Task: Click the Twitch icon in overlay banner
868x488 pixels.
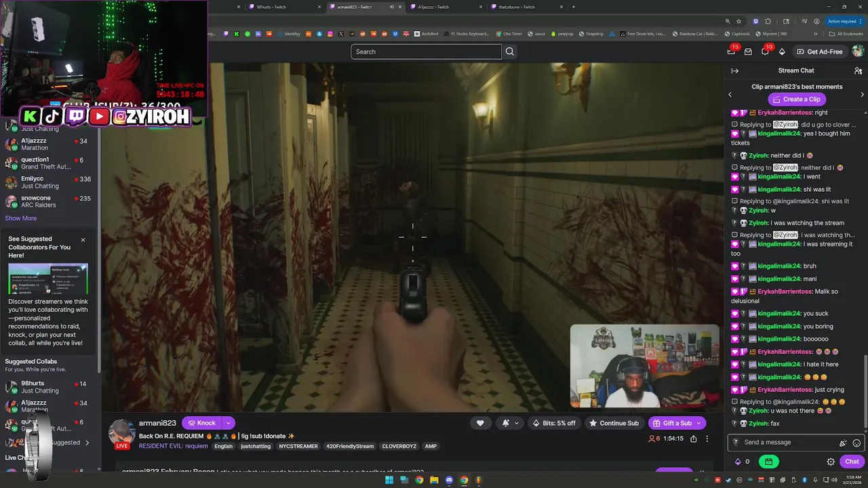Action: 76,116
